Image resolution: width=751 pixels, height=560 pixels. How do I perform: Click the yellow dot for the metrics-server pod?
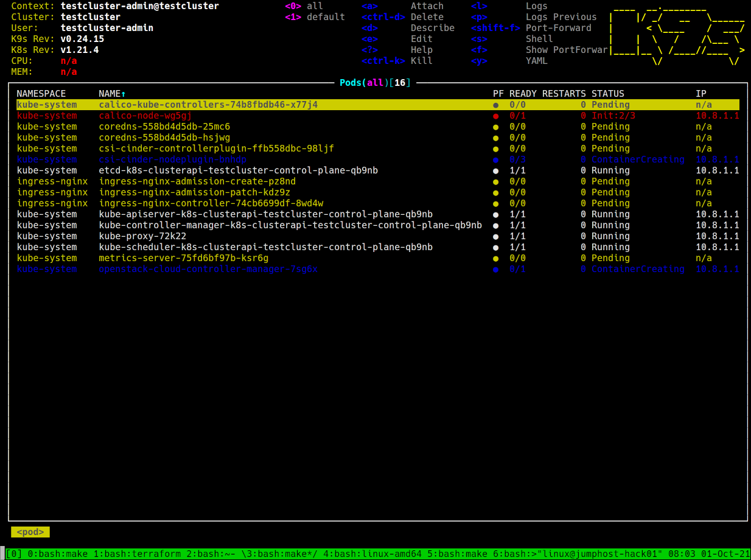point(496,258)
